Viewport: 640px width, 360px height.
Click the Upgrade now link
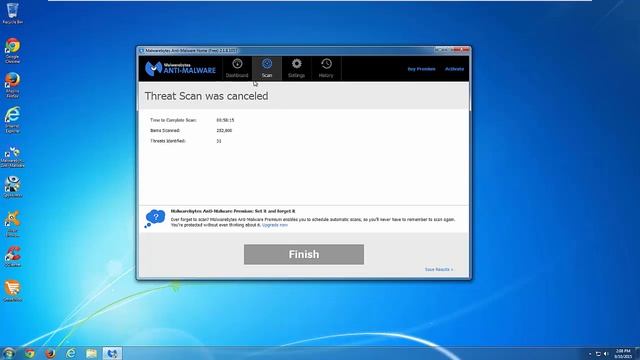click(275, 225)
